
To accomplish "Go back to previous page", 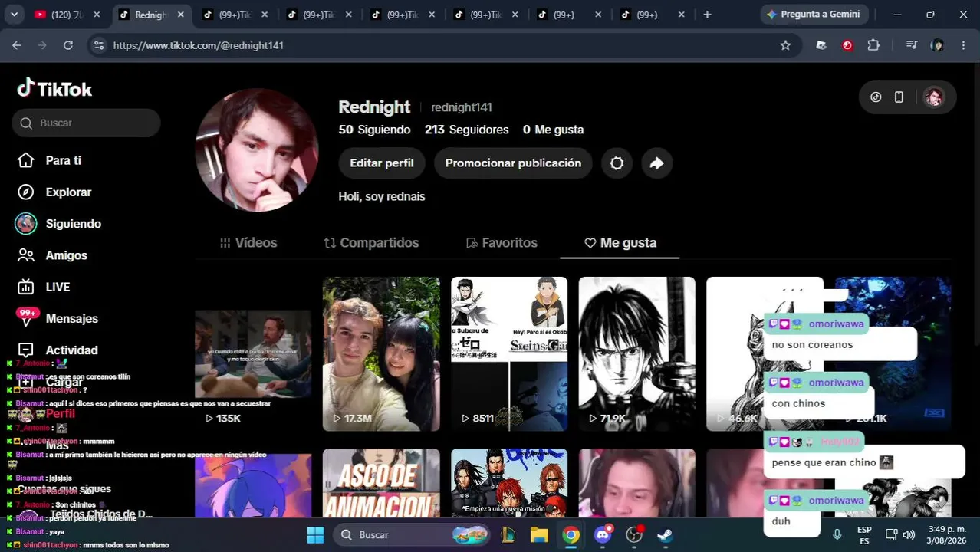I will tap(17, 45).
